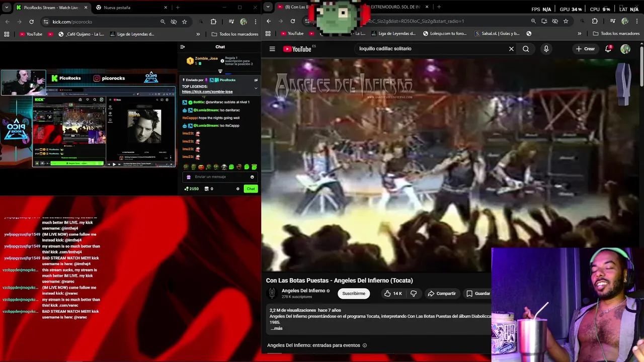
Task: Zoom icon in Kick address bar
Action: 163,22
